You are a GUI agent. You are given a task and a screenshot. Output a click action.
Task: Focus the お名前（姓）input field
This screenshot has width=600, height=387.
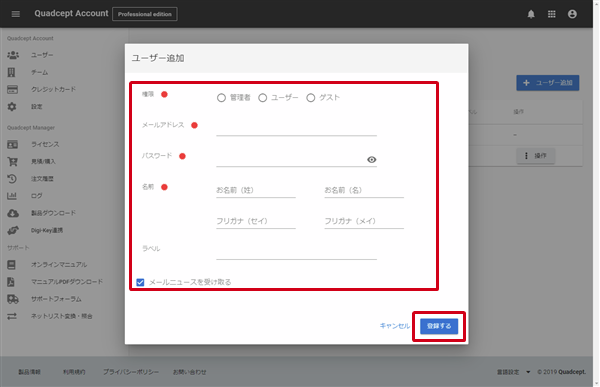tap(256, 190)
